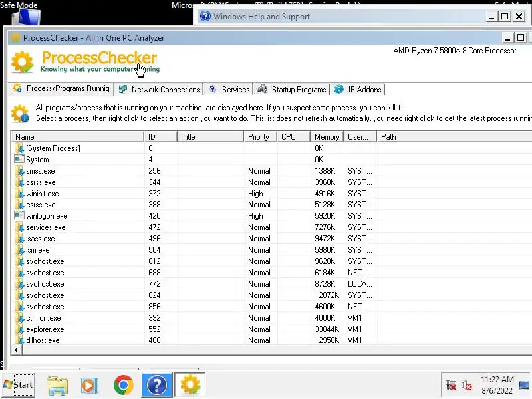The width and height of the screenshot is (532, 399).
Task: Open the Startup Programs tab
Action: tap(292, 90)
